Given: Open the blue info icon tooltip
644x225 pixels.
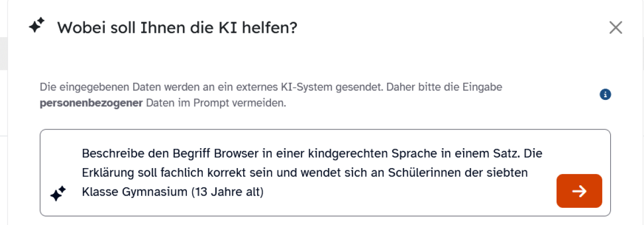Looking at the screenshot, I should tap(605, 95).
